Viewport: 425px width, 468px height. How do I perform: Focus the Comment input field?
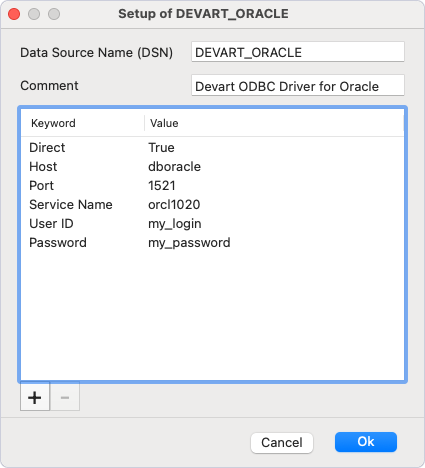coord(298,86)
